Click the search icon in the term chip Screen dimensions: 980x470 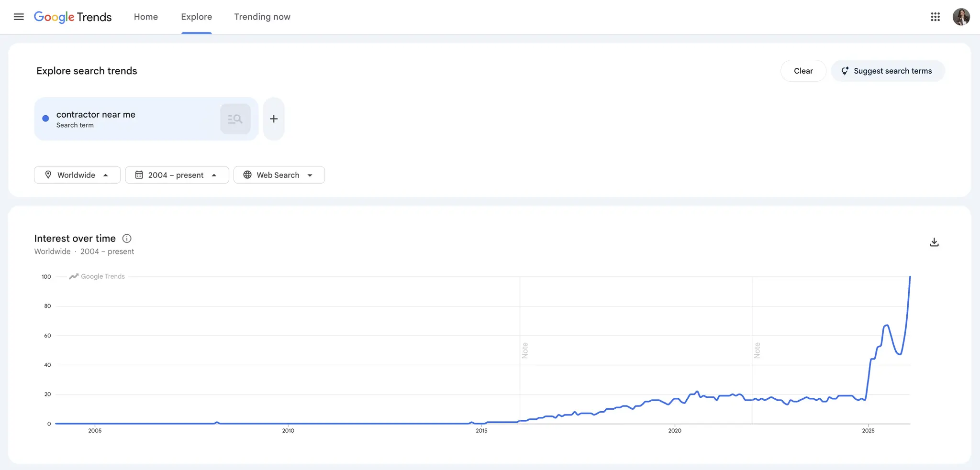point(235,119)
